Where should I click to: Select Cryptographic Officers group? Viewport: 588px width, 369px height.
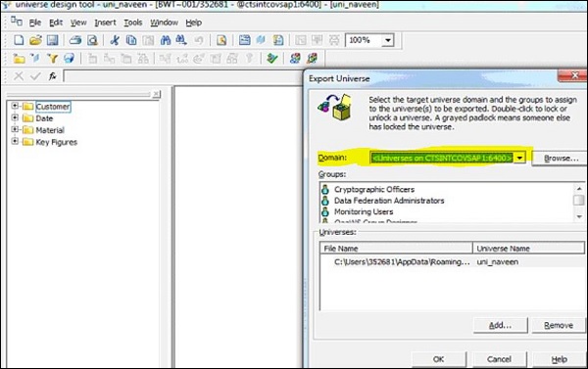374,190
